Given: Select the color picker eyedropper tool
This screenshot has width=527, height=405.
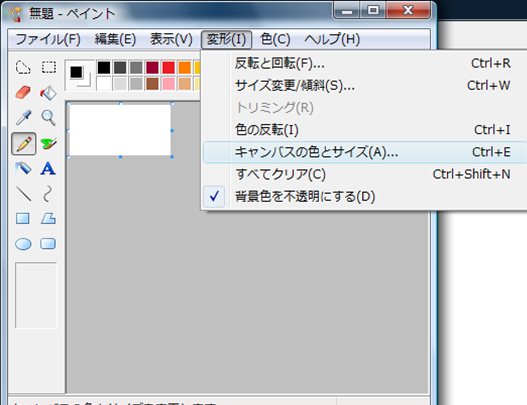Looking at the screenshot, I should click(x=23, y=118).
